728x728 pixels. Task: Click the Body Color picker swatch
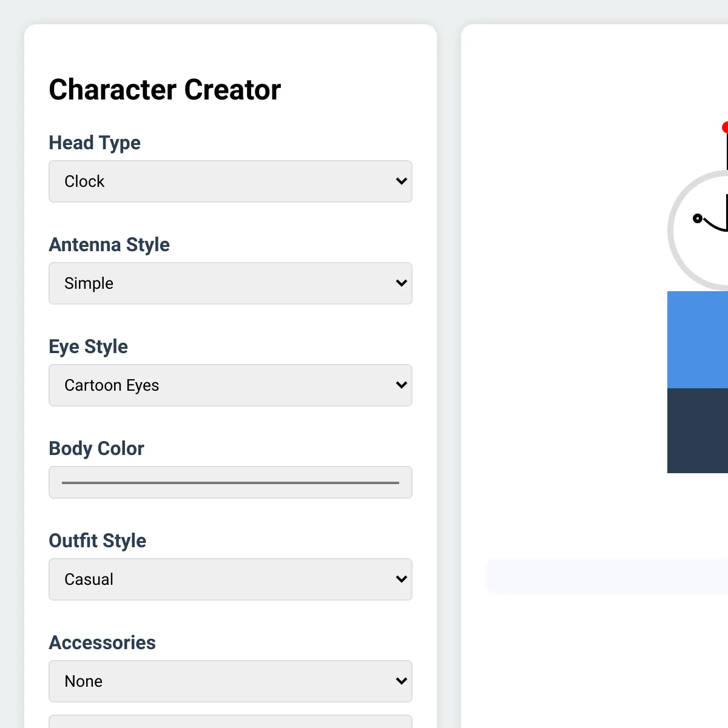[x=230, y=482]
